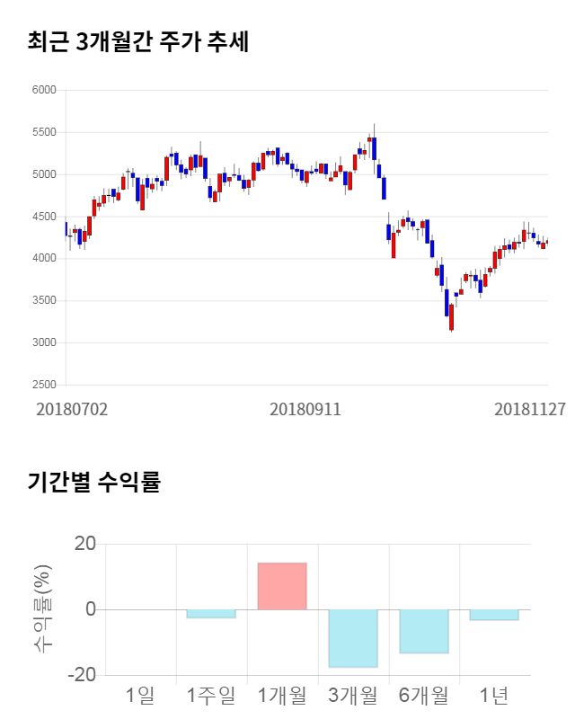Click the 3개월 x-axis label

tap(353, 695)
